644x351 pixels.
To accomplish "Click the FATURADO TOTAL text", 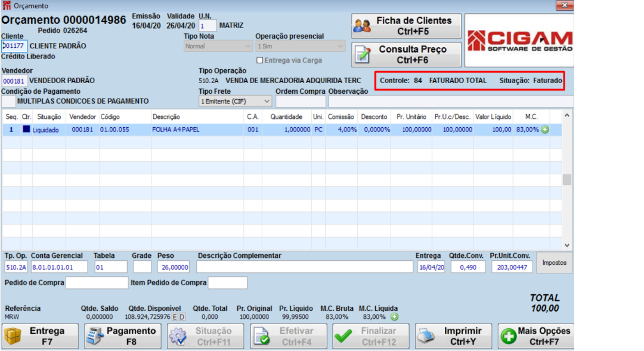I will coord(457,81).
